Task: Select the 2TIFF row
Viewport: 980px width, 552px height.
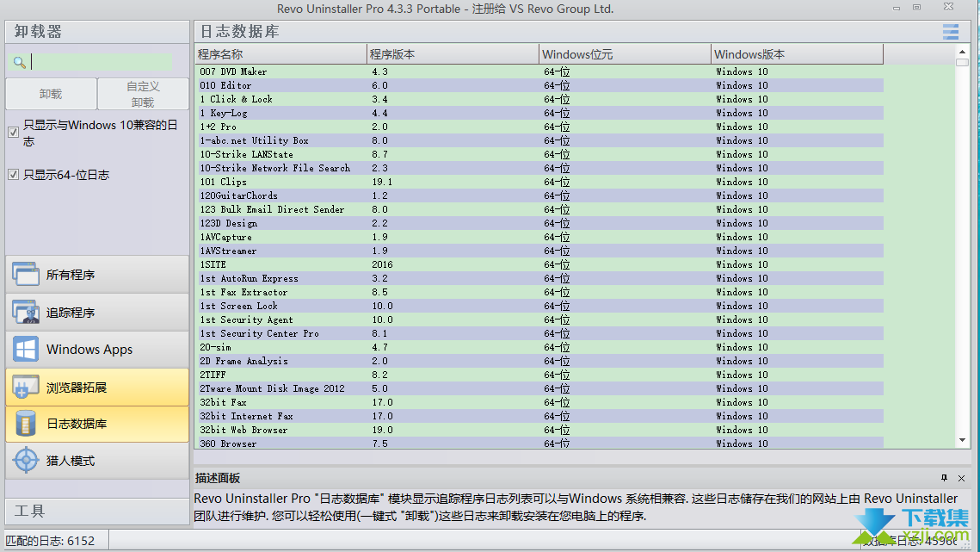Action: click(x=539, y=375)
